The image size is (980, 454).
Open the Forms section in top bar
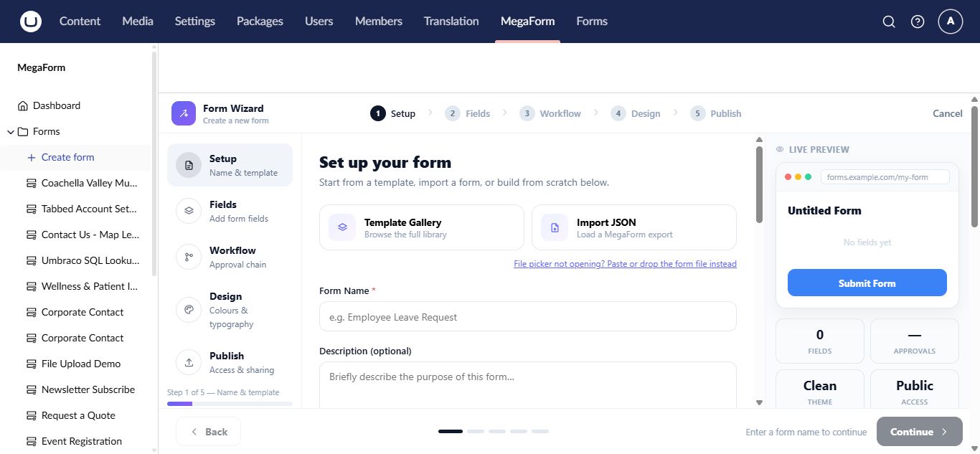pyautogui.click(x=592, y=22)
